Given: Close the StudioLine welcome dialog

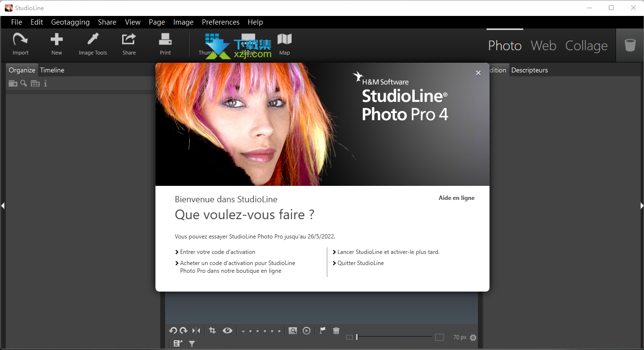Looking at the screenshot, I should 478,73.
